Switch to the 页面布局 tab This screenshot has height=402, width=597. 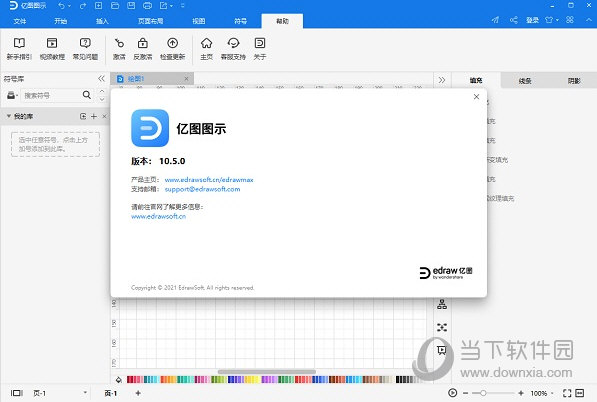coord(150,21)
